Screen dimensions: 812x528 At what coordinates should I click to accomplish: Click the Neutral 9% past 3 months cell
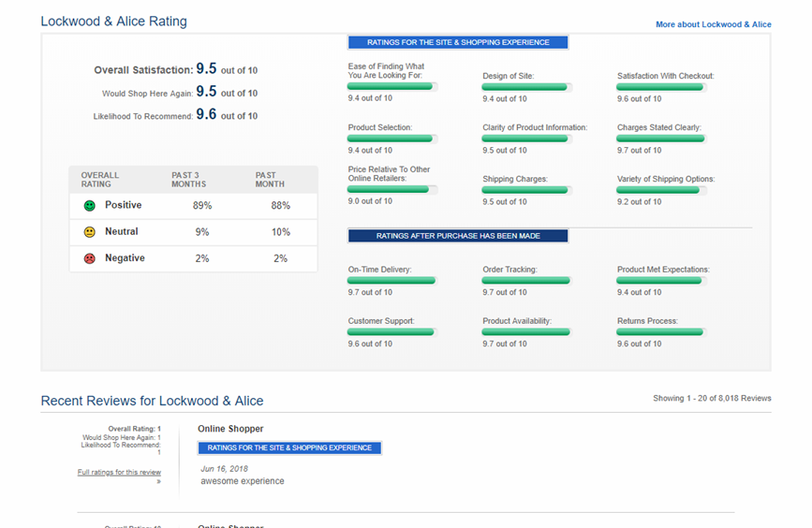coord(202,232)
